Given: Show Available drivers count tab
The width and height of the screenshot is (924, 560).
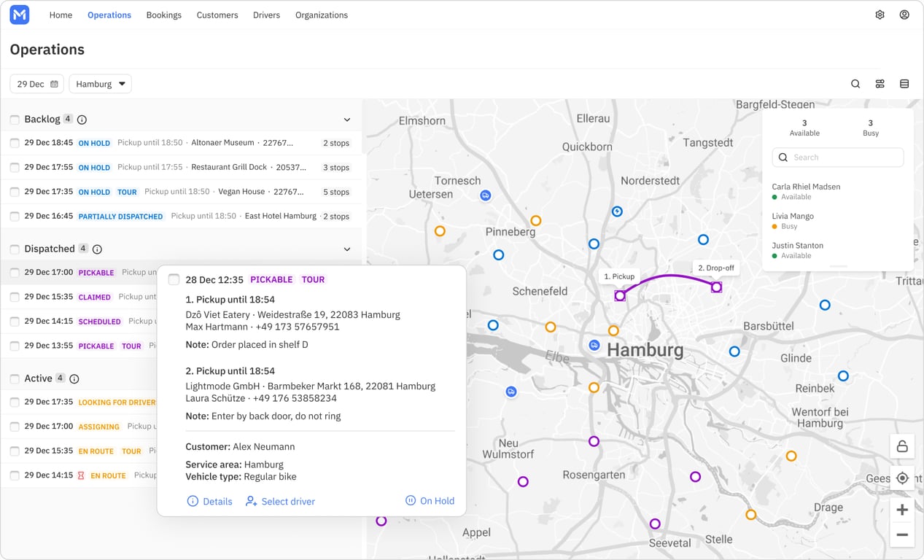Looking at the screenshot, I should point(804,128).
